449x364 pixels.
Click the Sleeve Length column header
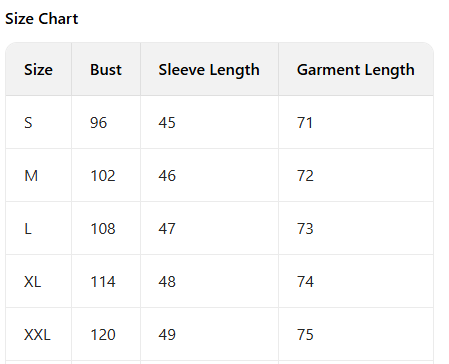pos(209,69)
